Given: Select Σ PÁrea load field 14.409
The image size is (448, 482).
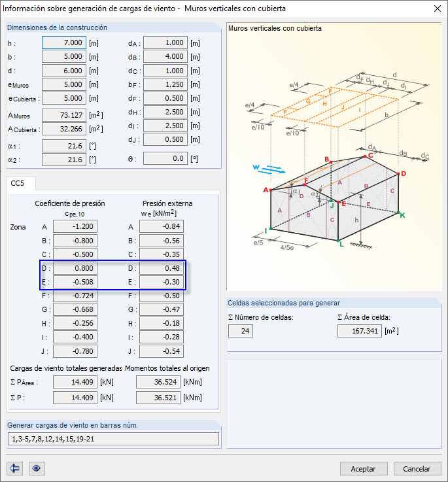Looking at the screenshot, I should click(x=75, y=382).
